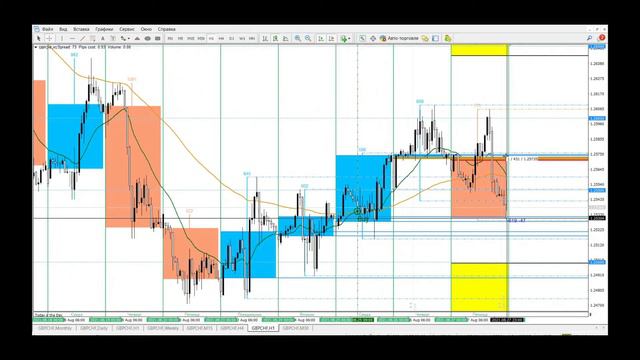This screenshot has width=640, height=360.
Task: Toggle the H1 timeframe button in toolbar
Action: [x=211, y=38]
